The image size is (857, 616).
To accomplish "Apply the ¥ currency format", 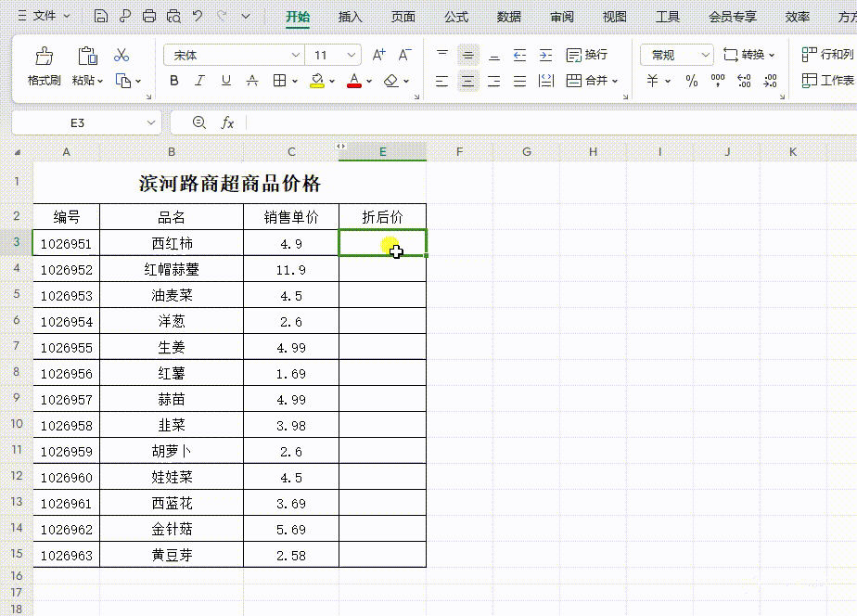I will tap(653, 81).
